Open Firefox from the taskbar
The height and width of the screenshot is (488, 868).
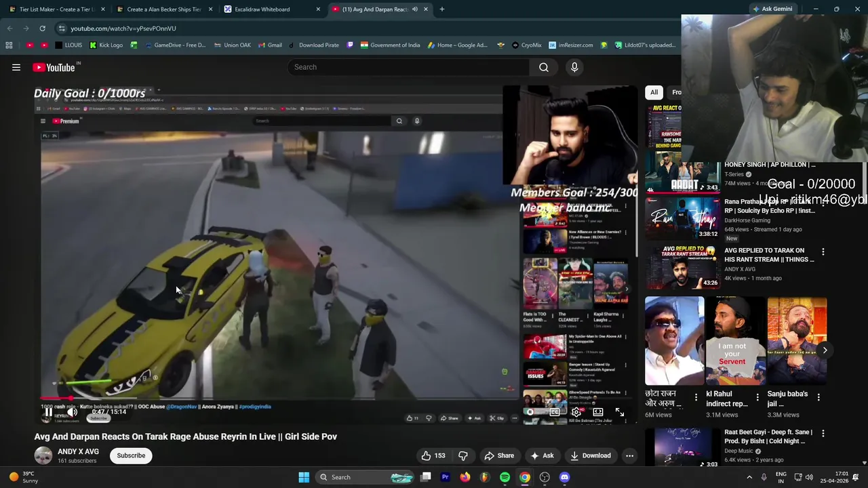(465, 477)
